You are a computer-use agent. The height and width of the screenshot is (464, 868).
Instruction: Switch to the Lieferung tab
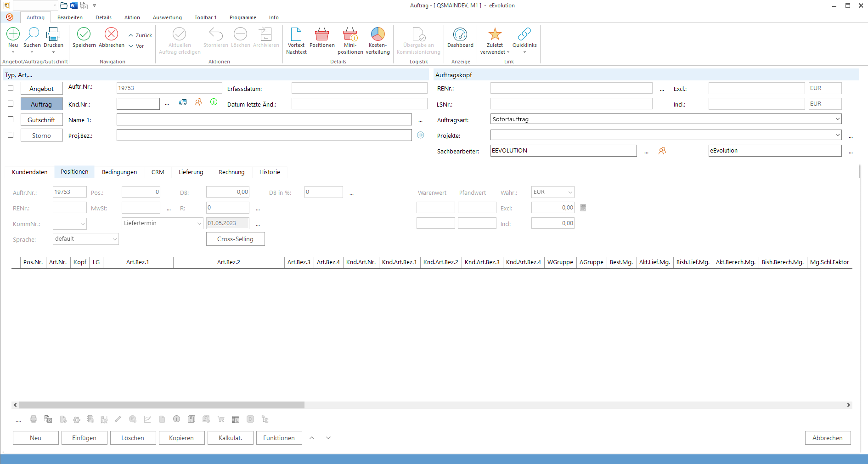(x=191, y=172)
